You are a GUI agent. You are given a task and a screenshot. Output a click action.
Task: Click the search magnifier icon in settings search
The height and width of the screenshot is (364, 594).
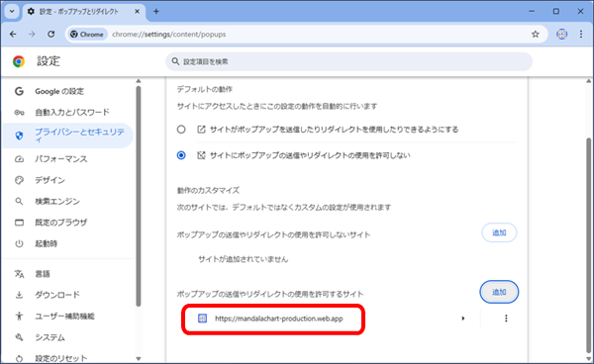[175, 61]
